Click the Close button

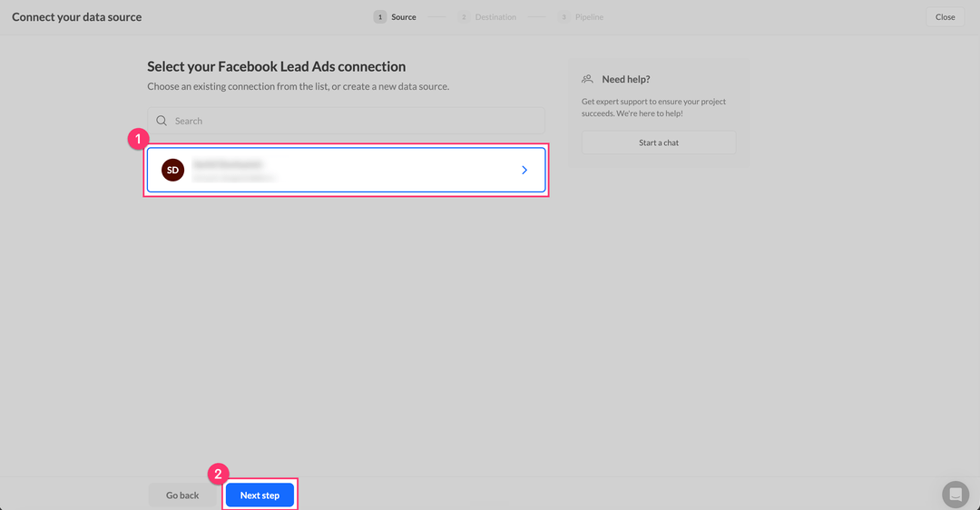point(945,17)
